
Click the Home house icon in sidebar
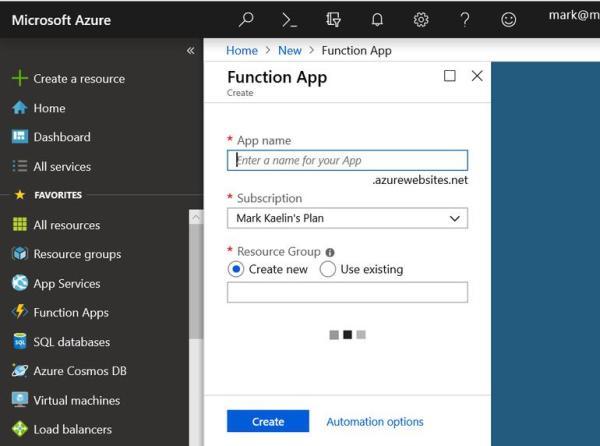click(x=20, y=108)
